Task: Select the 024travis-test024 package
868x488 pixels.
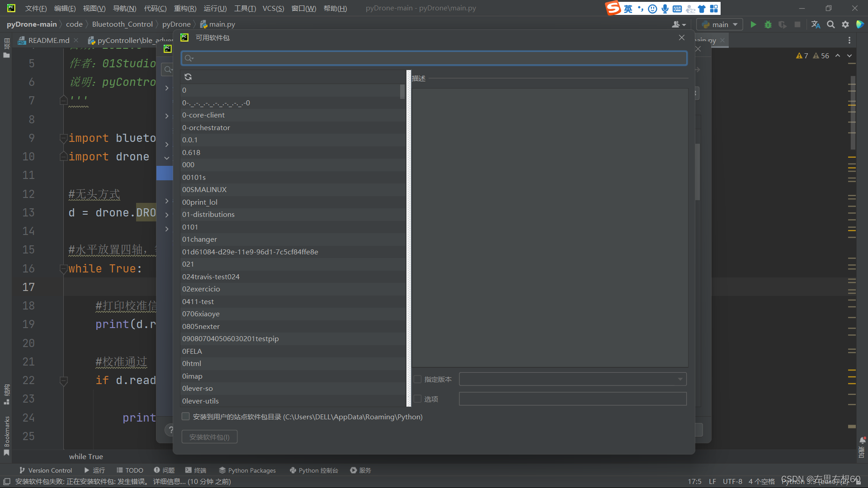Action: [x=292, y=277]
